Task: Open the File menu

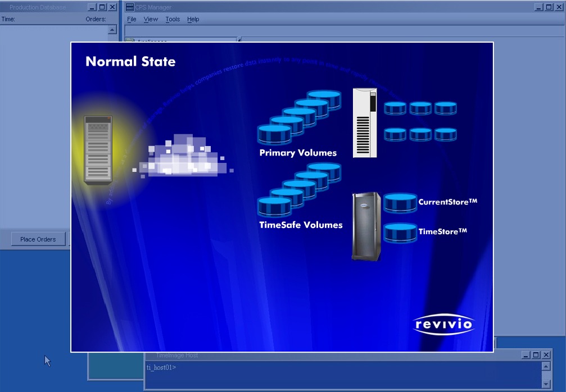Action: 132,19
